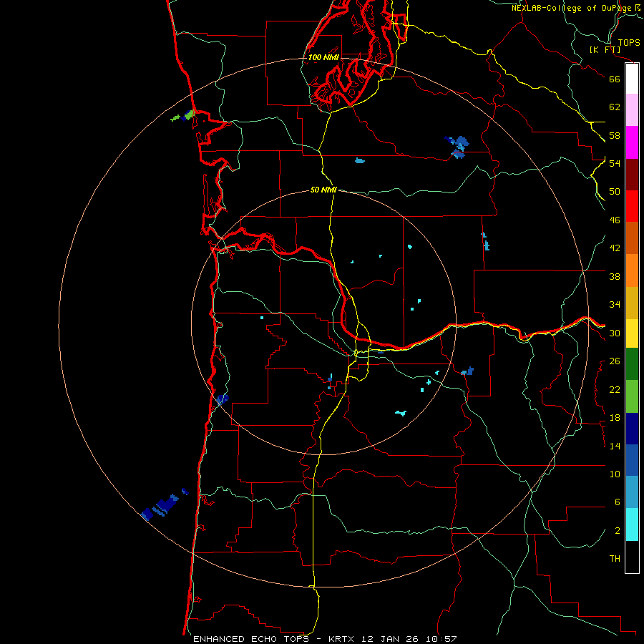
Task: Click the bright red swatch between 46 and 50
Action: (632, 207)
